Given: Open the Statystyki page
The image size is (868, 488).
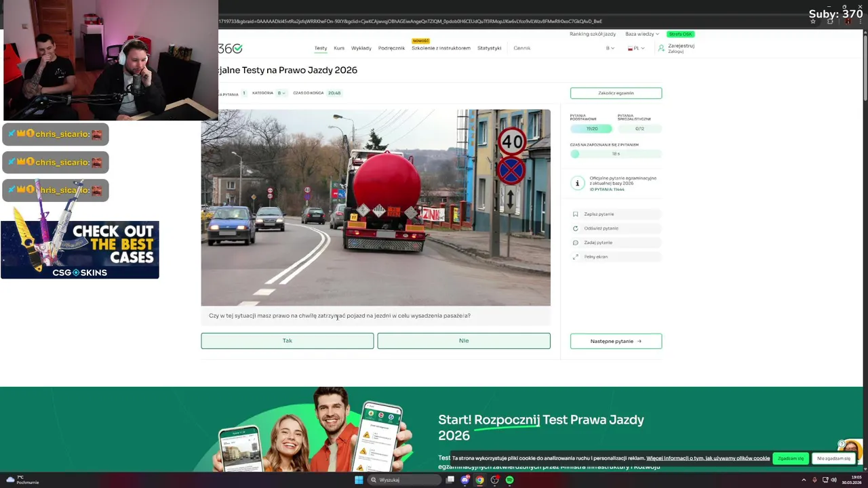Looking at the screenshot, I should tap(490, 48).
